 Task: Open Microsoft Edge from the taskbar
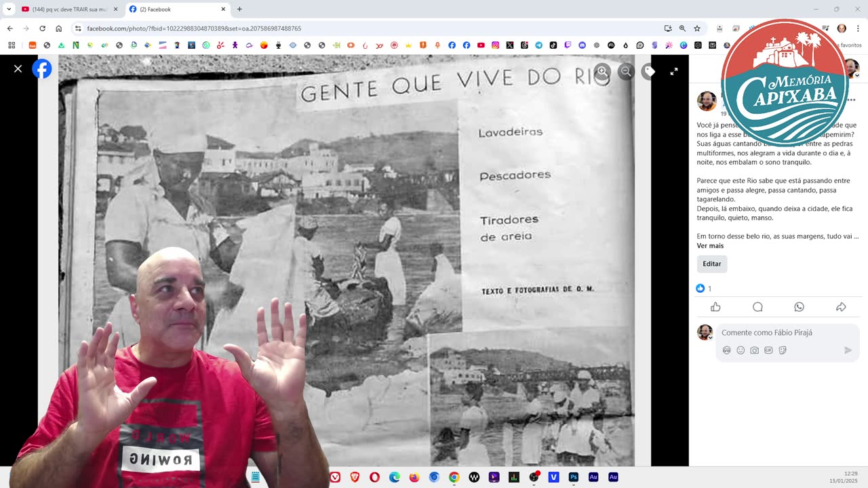tap(395, 477)
